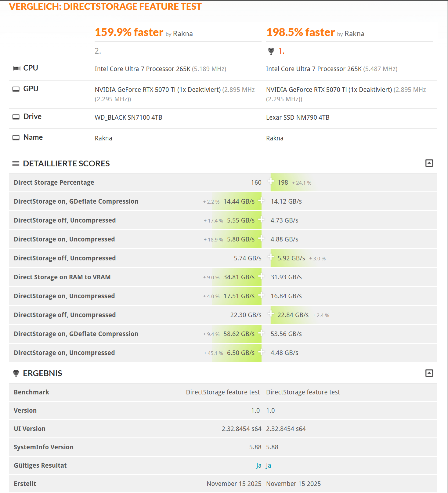Click the Ergebnis trophy icon
Viewport: 448px width, 493px height.
(16, 373)
